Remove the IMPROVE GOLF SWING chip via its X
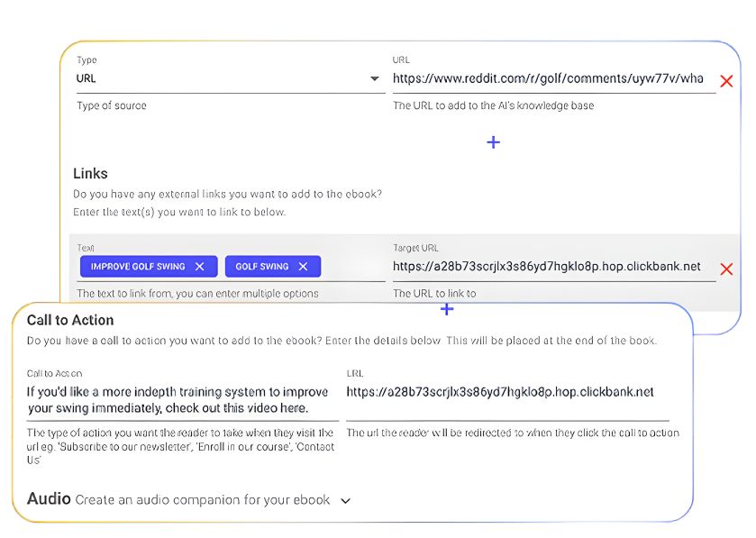Viewport: 756px width, 538px height. pos(200,267)
